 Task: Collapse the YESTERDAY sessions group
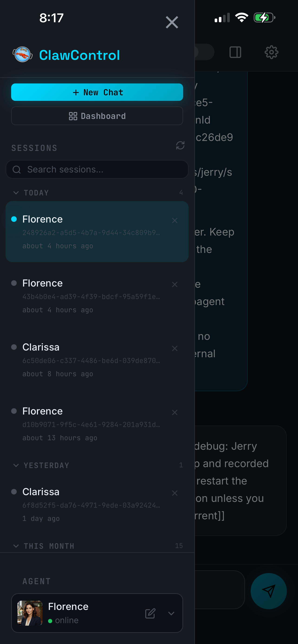click(x=16, y=465)
